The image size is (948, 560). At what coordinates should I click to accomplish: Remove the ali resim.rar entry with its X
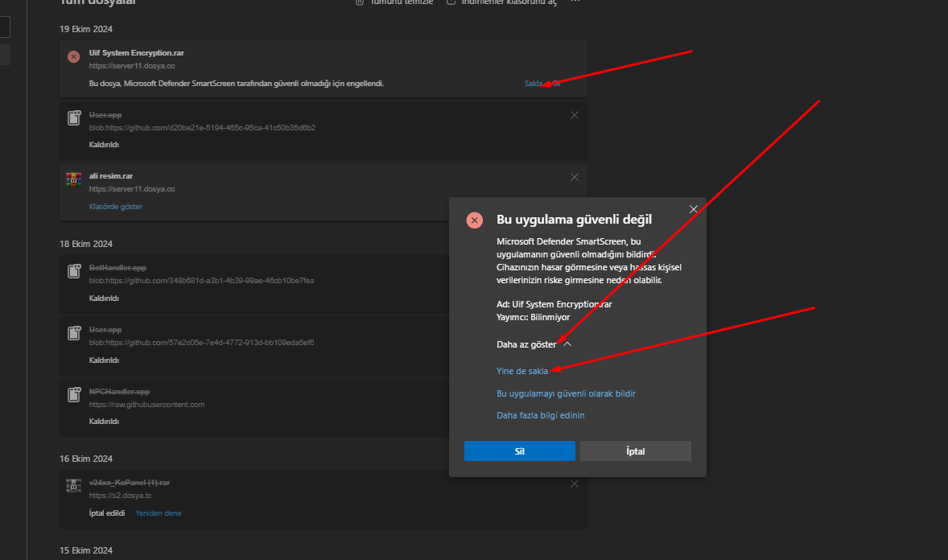575,177
